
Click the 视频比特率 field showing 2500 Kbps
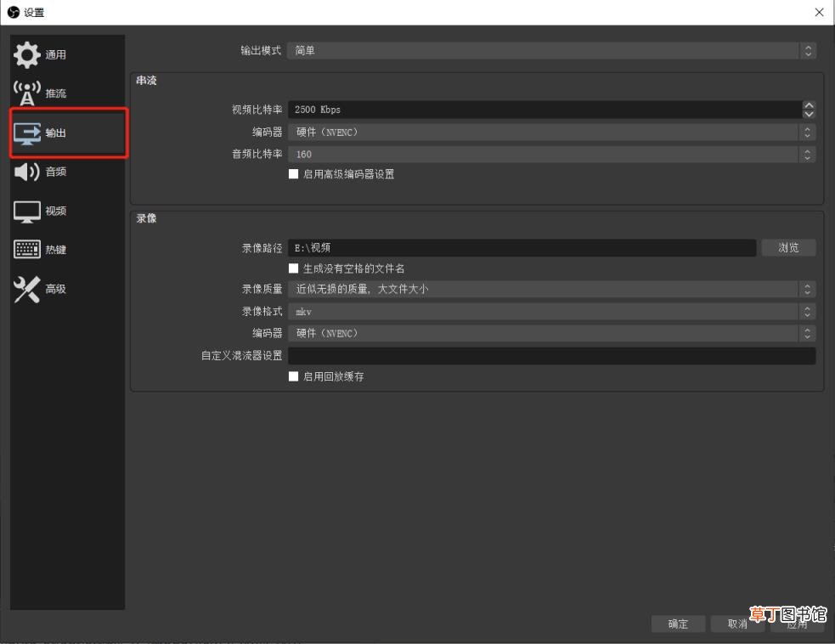coord(544,110)
